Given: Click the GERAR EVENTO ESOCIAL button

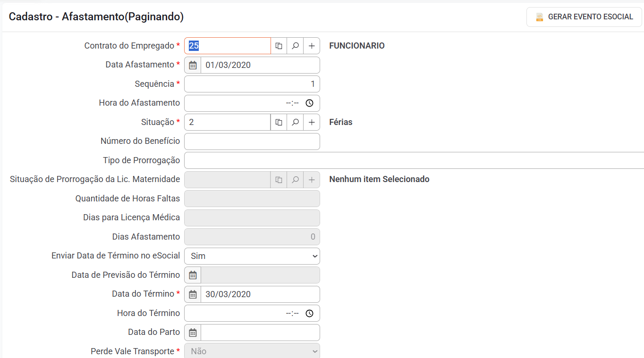Looking at the screenshot, I should point(584,17).
